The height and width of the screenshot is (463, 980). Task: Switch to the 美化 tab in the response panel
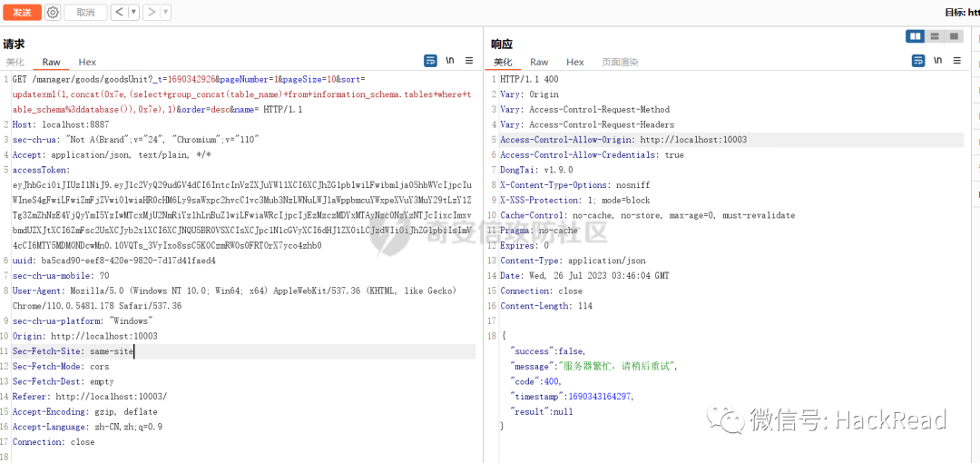[503, 62]
